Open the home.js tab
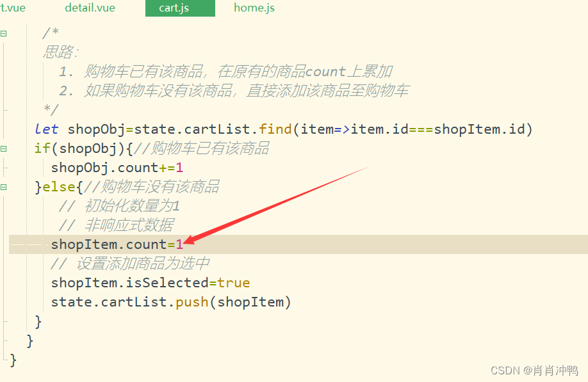 pyautogui.click(x=254, y=8)
